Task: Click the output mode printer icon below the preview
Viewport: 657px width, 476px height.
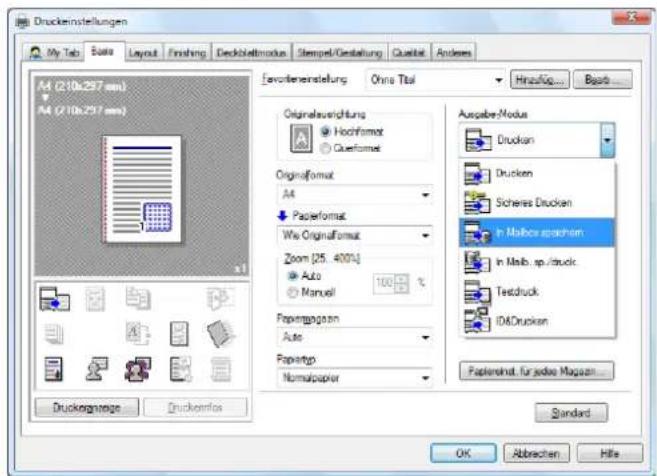Action: point(54,299)
